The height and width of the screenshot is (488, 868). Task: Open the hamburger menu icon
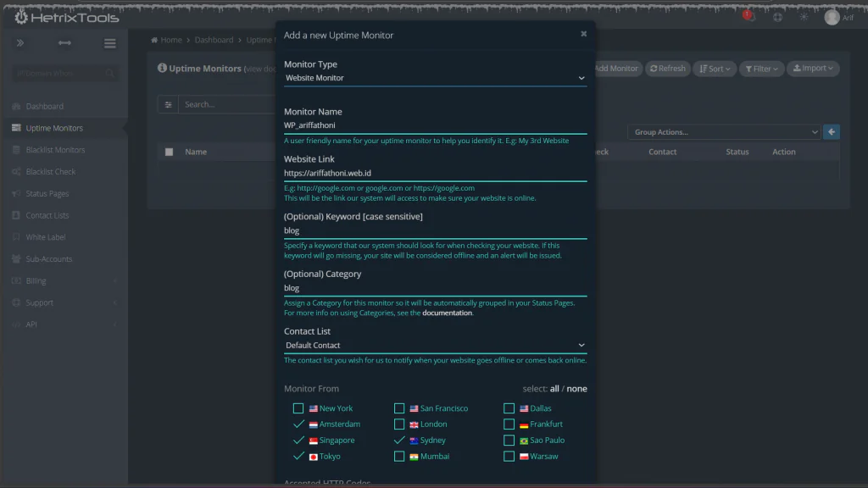109,43
